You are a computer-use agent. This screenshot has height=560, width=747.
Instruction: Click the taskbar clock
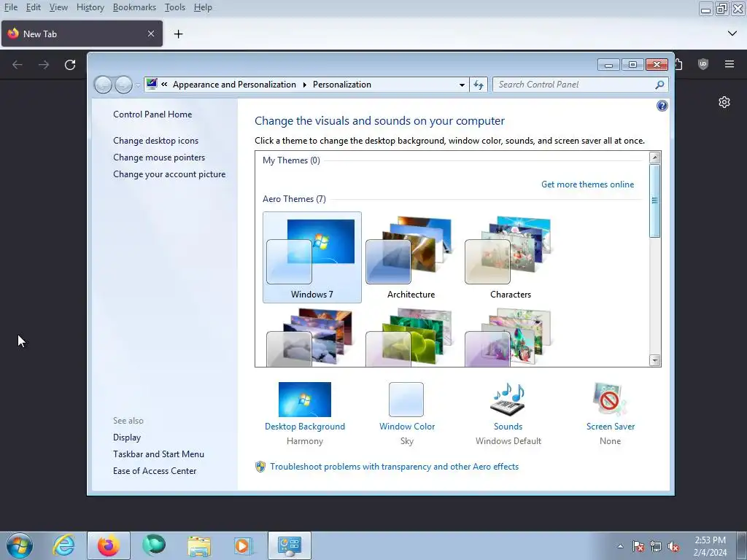tap(710, 546)
